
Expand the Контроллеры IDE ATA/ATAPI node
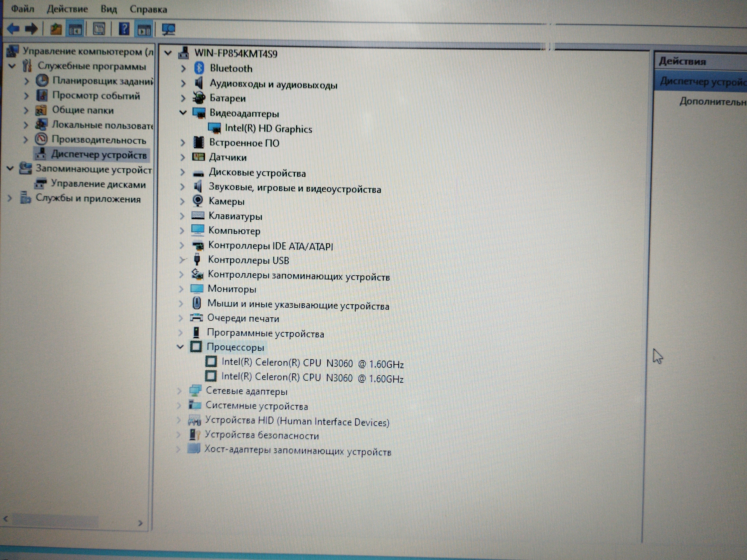click(x=182, y=245)
